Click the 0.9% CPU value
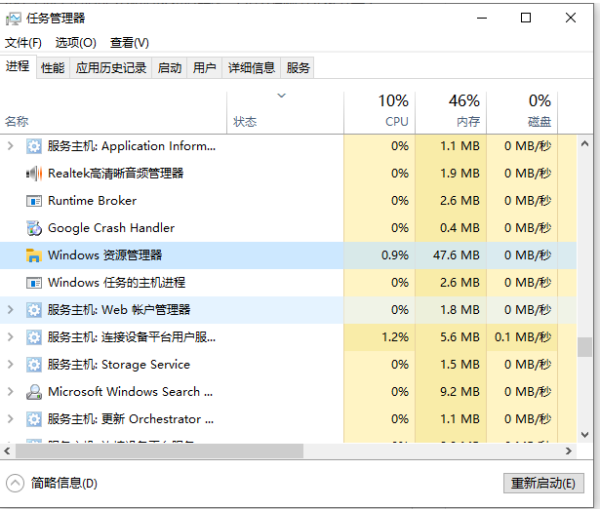600x509 pixels. coord(395,255)
